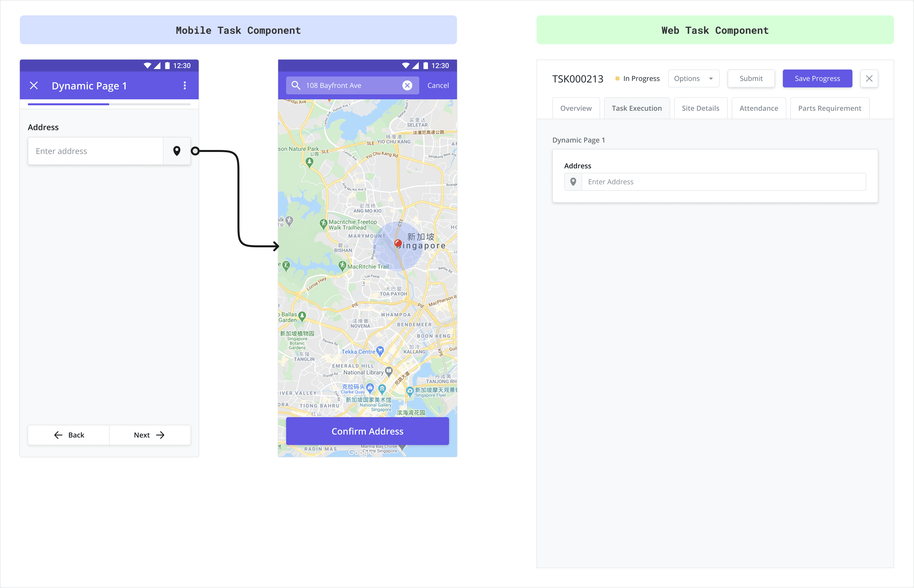Screen dimensions: 914x588
Task: Click the search magnifier icon in the map search bar
Action: click(296, 85)
